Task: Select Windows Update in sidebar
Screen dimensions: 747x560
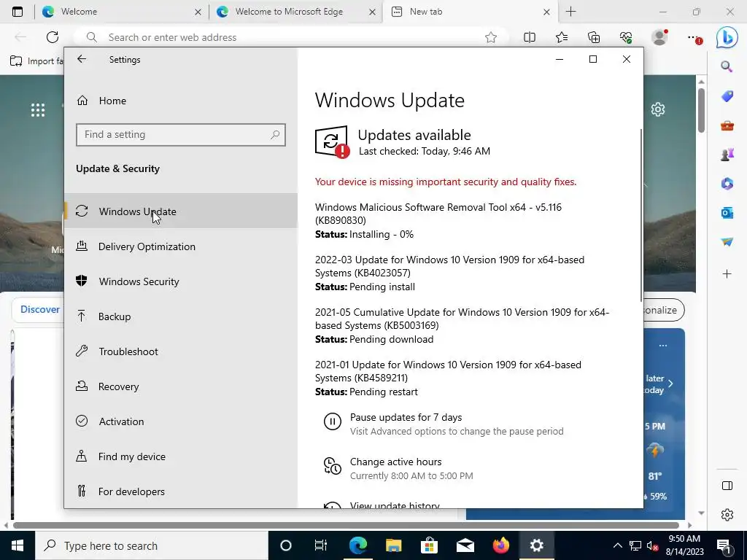Action: pos(181,211)
